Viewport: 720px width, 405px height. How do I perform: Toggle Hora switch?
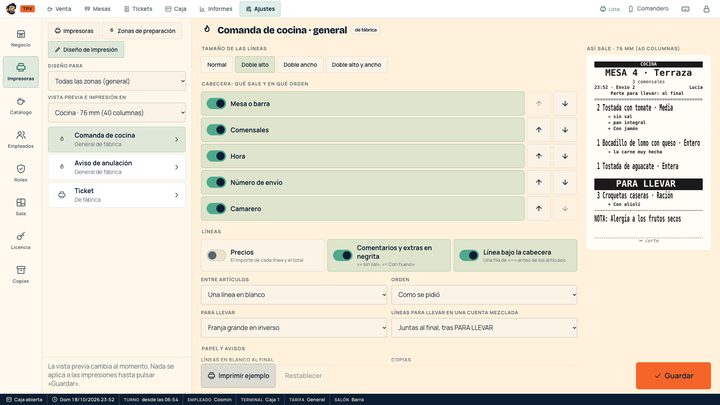point(216,156)
